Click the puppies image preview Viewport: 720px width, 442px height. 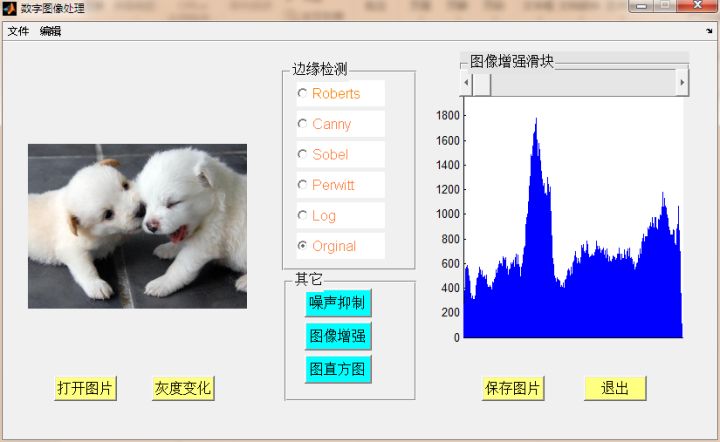137,226
